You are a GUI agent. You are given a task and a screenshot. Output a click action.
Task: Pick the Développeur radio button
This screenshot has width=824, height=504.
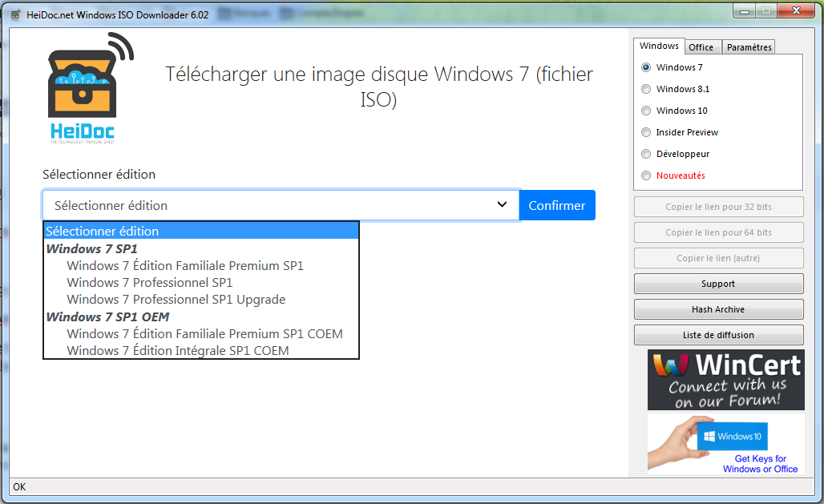coord(647,154)
